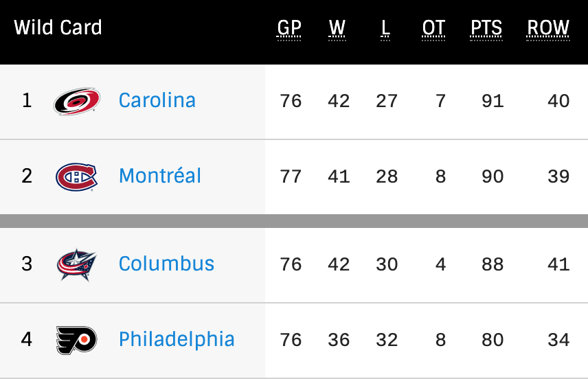The image size is (588, 379).
Task: Click the Montréal Canadiens logo icon
Action: [x=77, y=176]
